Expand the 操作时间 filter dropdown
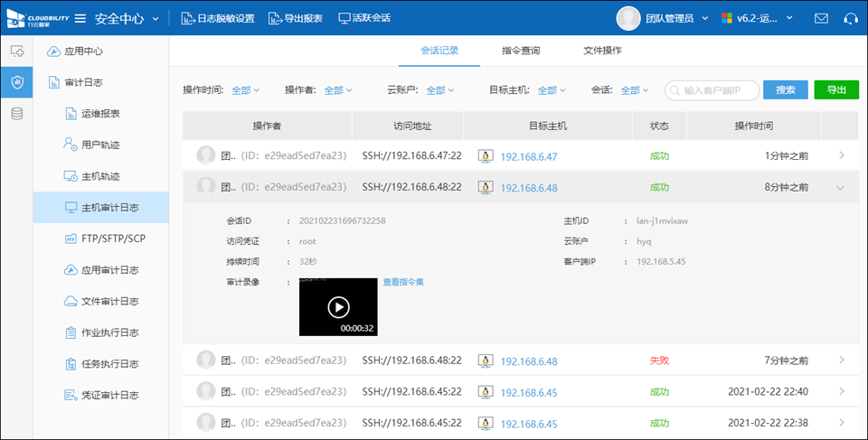 tap(245, 90)
